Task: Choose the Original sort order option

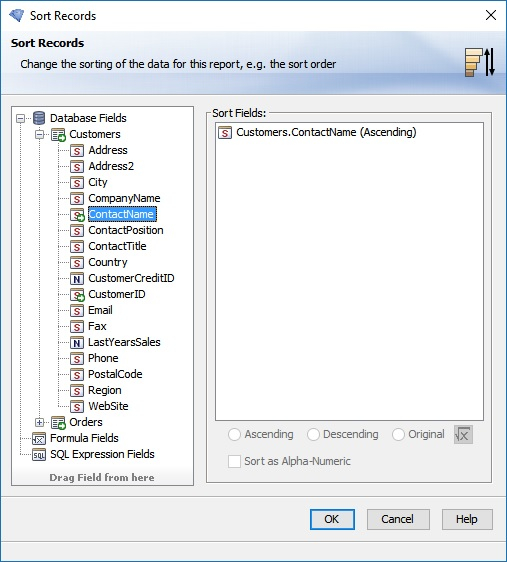Action: coord(398,434)
